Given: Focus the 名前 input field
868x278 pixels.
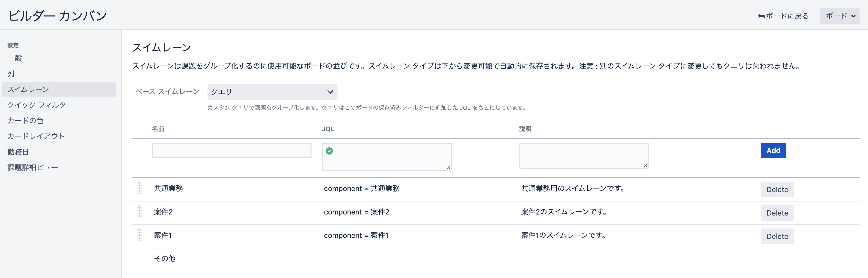Looking at the screenshot, I should click(231, 150).
